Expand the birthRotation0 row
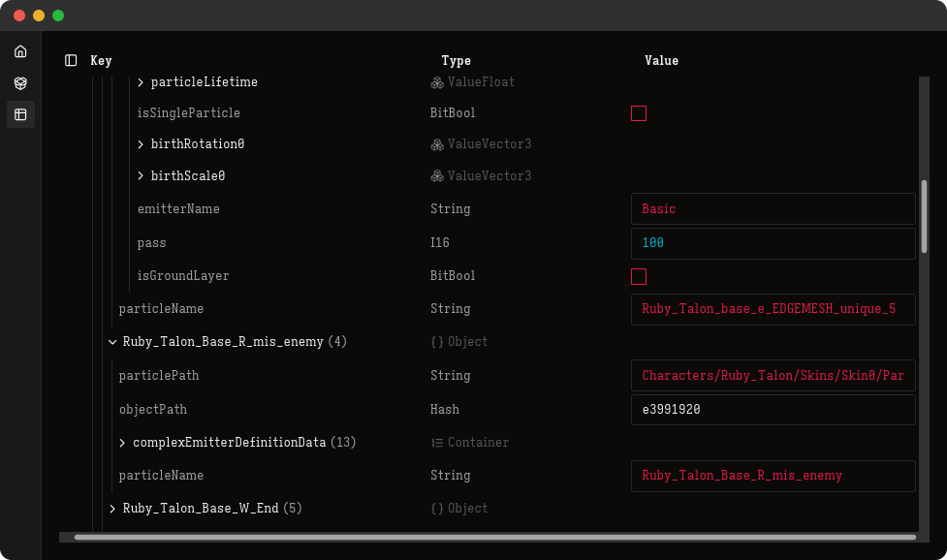Screen dimensions: 947x560 pyautogui.click(x=141, y=144)
